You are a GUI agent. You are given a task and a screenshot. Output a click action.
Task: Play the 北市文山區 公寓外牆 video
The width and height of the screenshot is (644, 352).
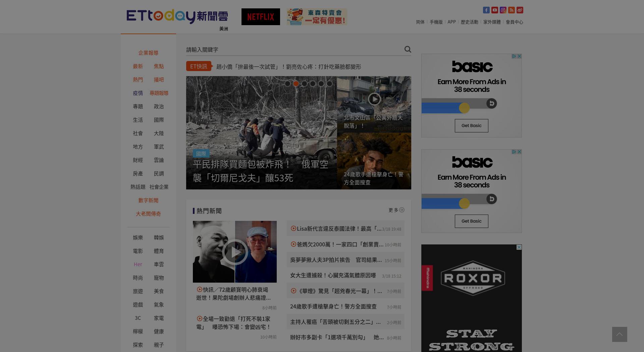(374, 99)
